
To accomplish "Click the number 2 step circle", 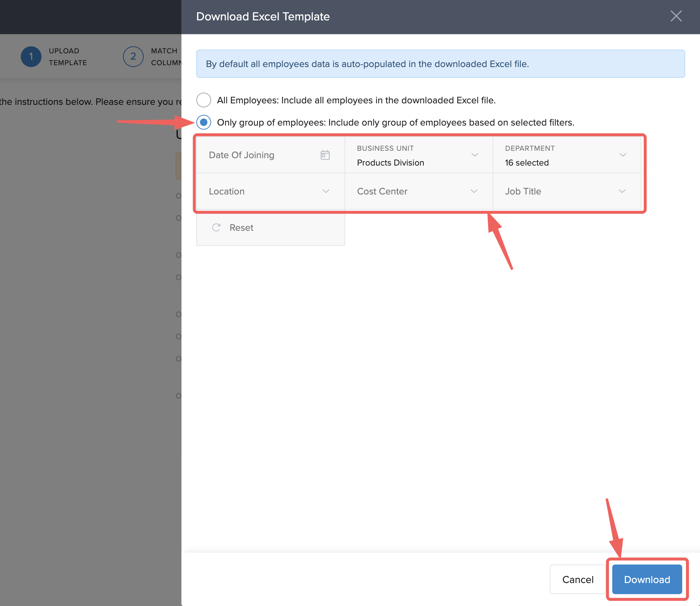I will coord(133,57).
